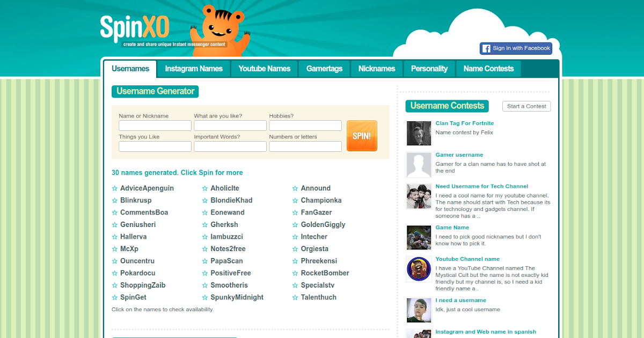This screenshot has height=338, width=644.
Task: Switch to Name Contests tab
Action: (x=488, y=69)
